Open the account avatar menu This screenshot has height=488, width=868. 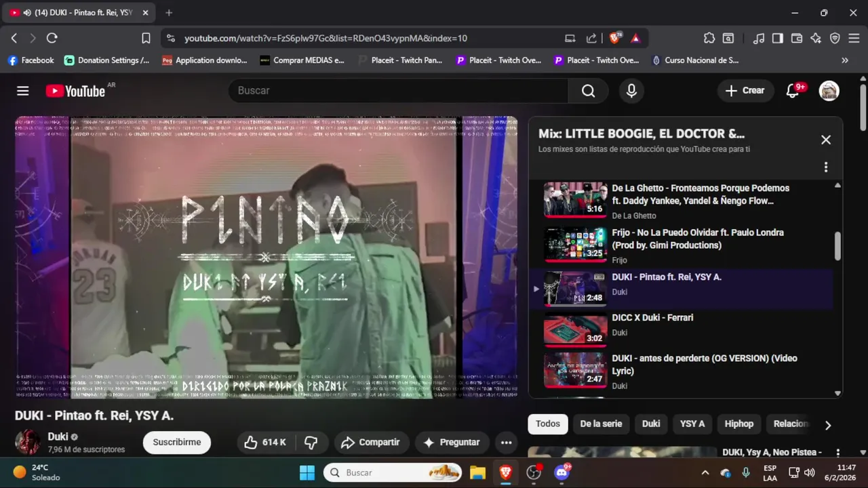(x=829, y=91)
